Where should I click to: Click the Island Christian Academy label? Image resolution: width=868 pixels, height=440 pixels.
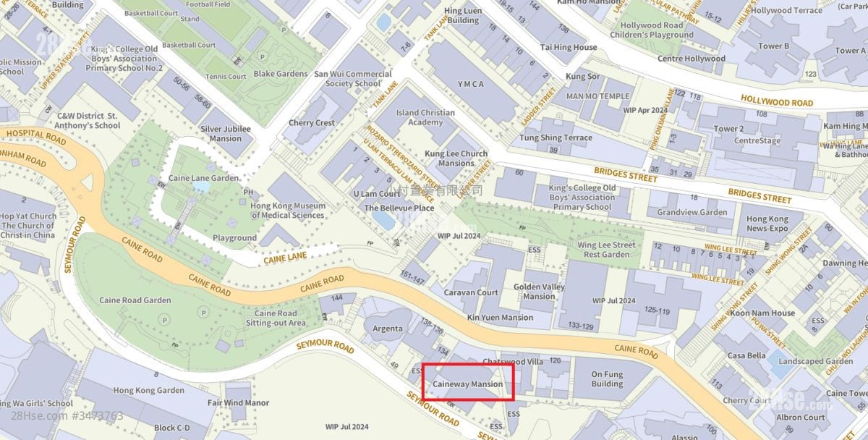click(x=426, y=117)
